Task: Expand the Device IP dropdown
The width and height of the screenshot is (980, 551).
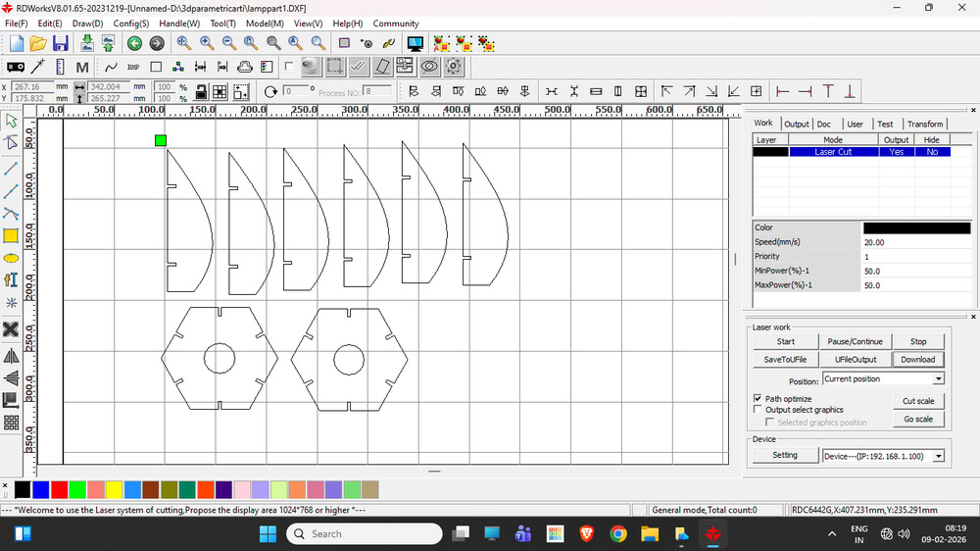Action: point(938,457)
